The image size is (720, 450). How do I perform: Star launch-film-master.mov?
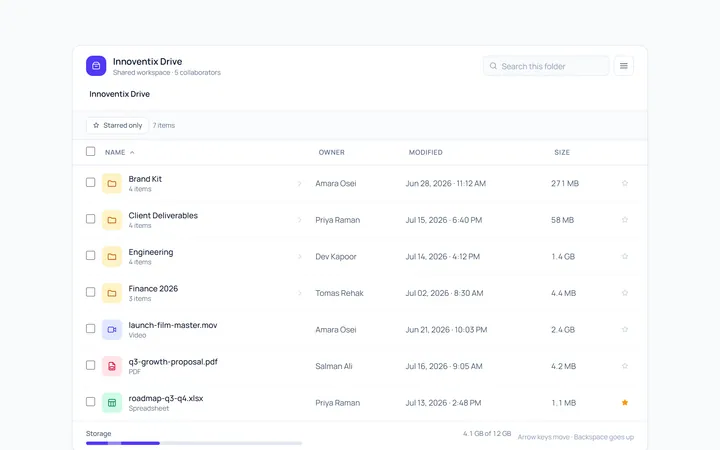tap(624, 329)
